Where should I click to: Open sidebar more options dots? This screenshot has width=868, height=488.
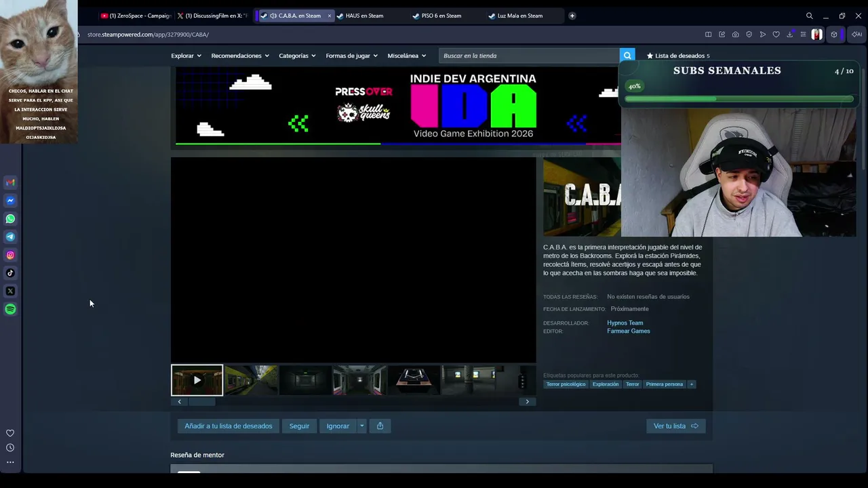pos(10,462)
